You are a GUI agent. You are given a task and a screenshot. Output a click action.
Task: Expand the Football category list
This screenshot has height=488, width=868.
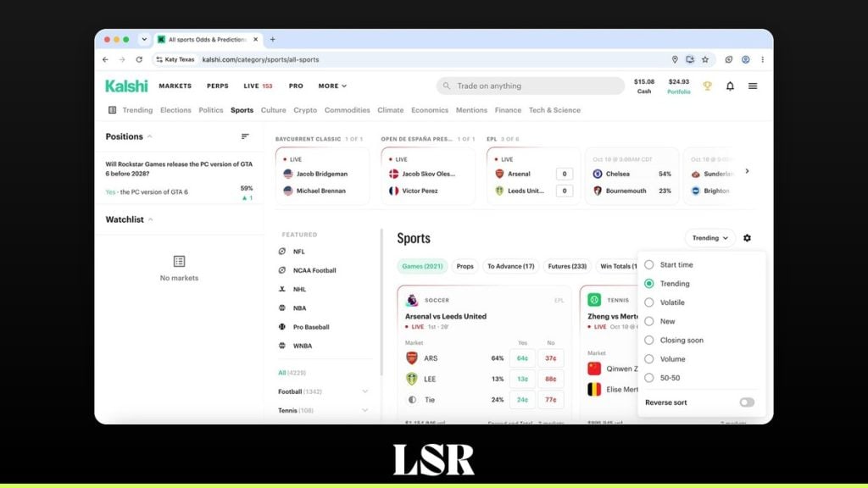pos(364,391)
